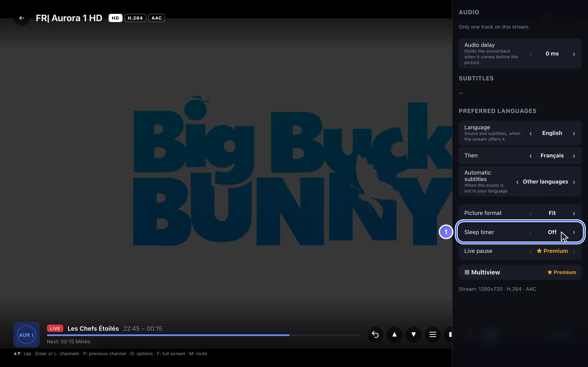Zap to next channel up with triangle
Viewport: 588px width, 367px height.
[394, 334]
